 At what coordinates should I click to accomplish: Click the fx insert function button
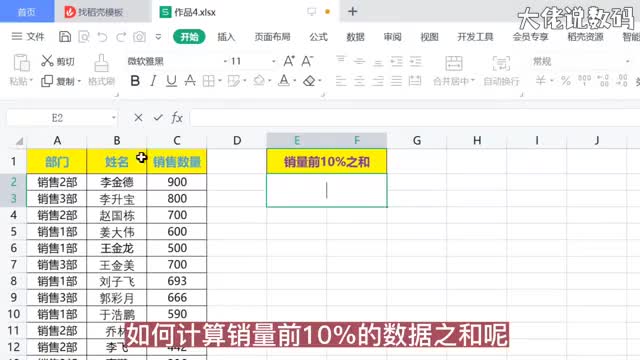point(177,118)
